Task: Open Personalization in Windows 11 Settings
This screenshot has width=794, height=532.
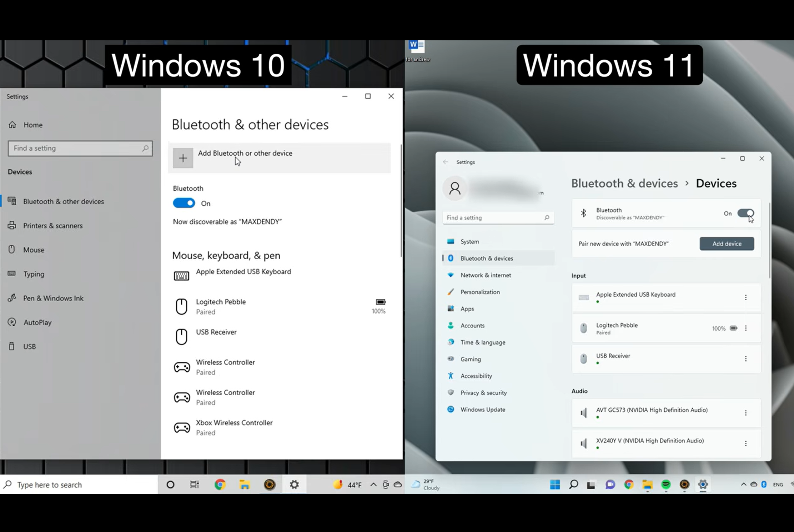Action: point(498,292)
